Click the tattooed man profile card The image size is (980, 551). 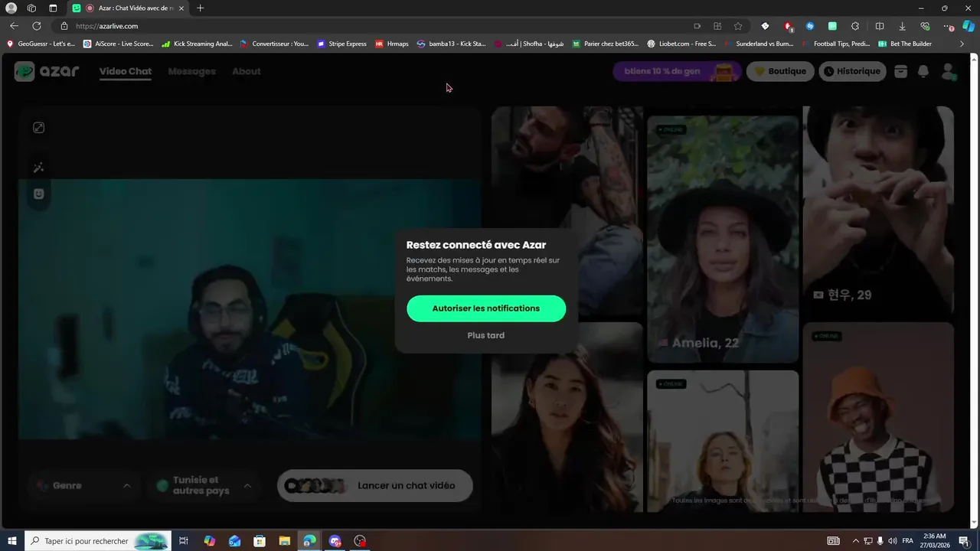click(x=567, y=212)
